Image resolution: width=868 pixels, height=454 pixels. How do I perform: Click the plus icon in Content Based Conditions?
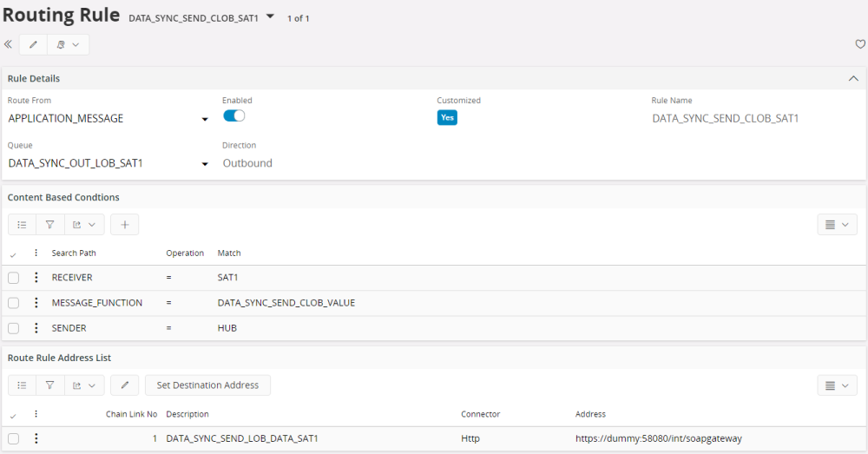pyautogui.click(x=125, y=225)
